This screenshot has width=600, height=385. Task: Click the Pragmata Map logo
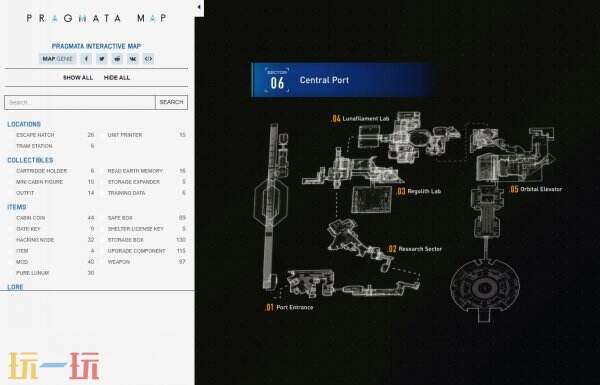click(x=96, y=18)
